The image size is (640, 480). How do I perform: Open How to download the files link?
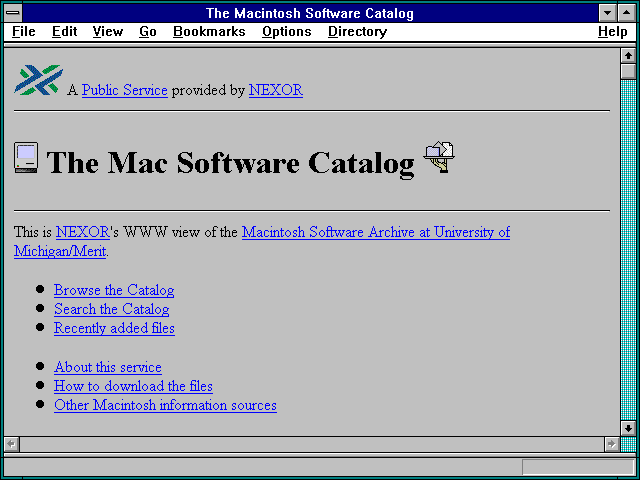(x=133, y=386)
